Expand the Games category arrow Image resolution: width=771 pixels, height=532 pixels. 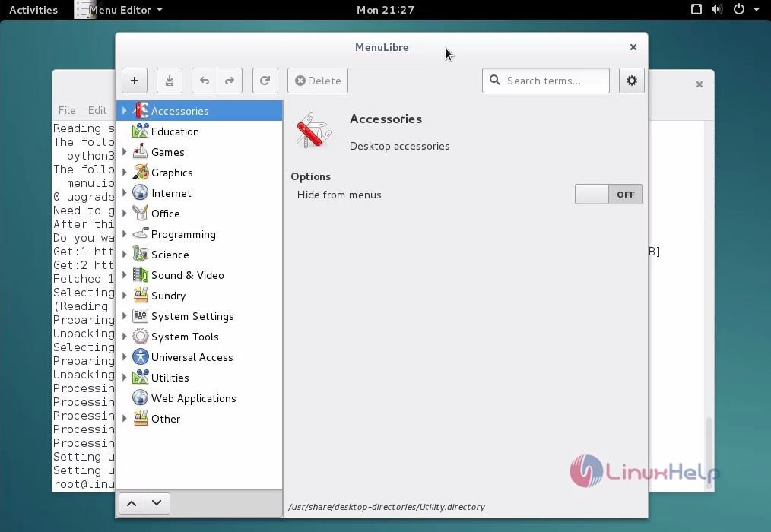(x=125, y=152)
